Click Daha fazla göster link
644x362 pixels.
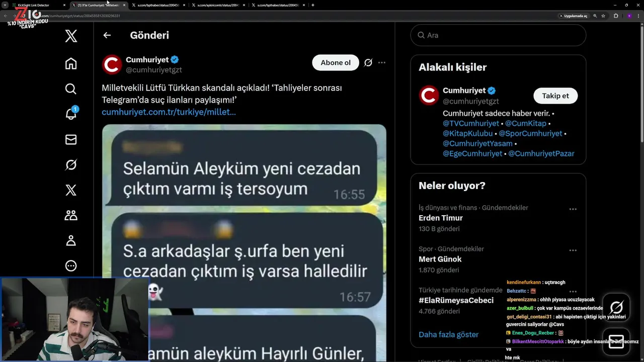(x=448, y=334)
